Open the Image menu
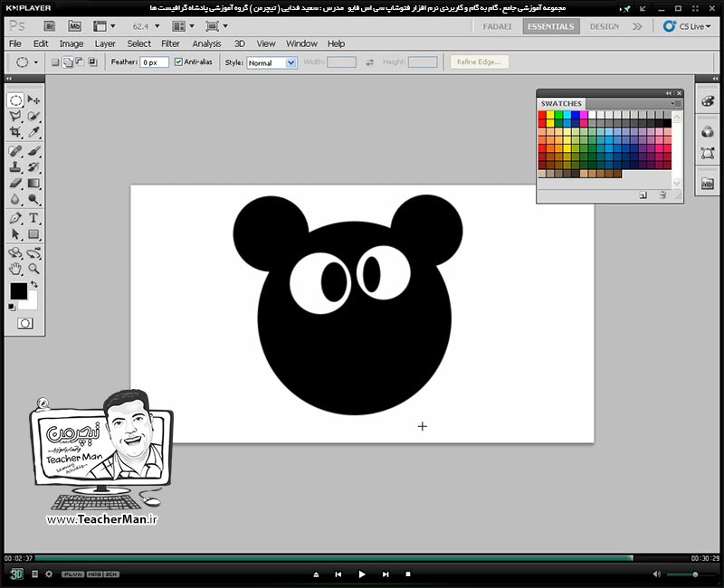Screen dimensions: 724x588 pos(71,43)
